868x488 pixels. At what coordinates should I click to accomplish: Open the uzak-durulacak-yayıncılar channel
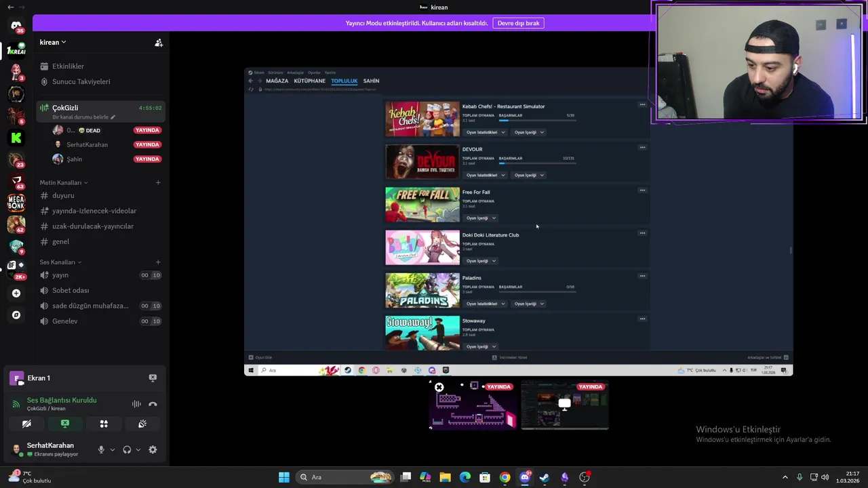click(x=100, y=226)
